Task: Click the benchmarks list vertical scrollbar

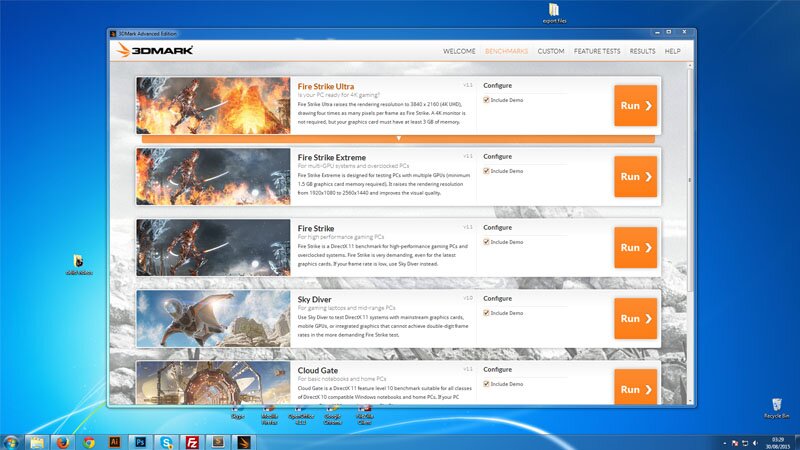Action: 690,180
